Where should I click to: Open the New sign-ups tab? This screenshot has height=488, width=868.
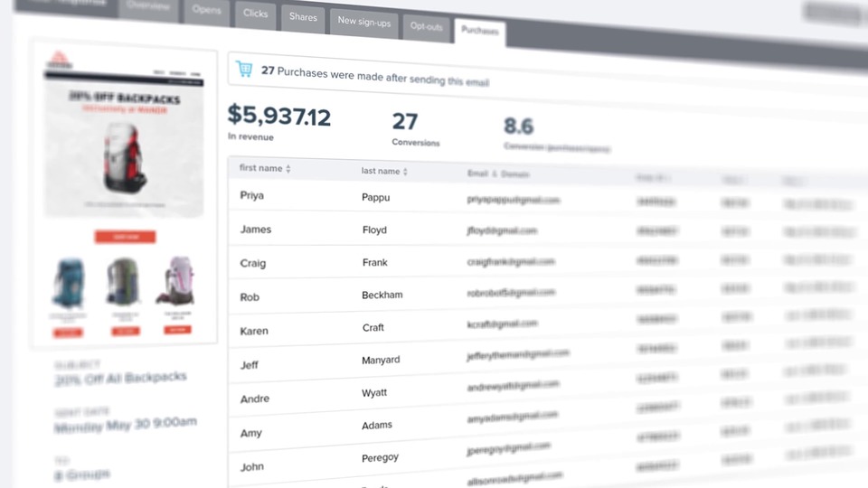tap(364, 22)
